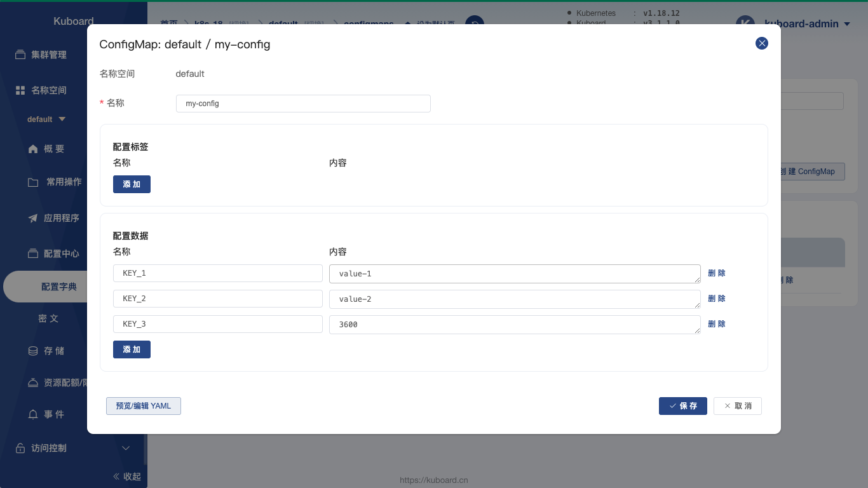Open 事件 events in sidebar
Image resolution: width=868 pixels, height=488 pixels.
click(54, 414)
